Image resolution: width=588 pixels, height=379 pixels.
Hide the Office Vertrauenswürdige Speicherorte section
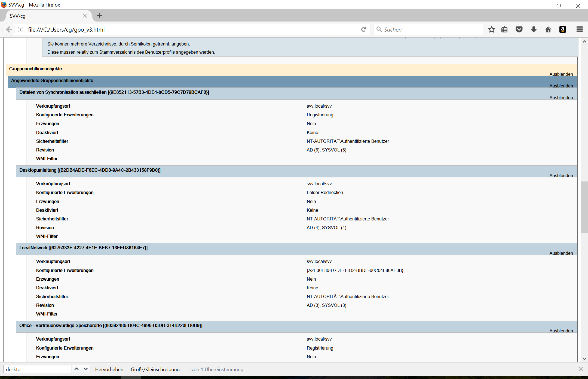coord(561,331)
